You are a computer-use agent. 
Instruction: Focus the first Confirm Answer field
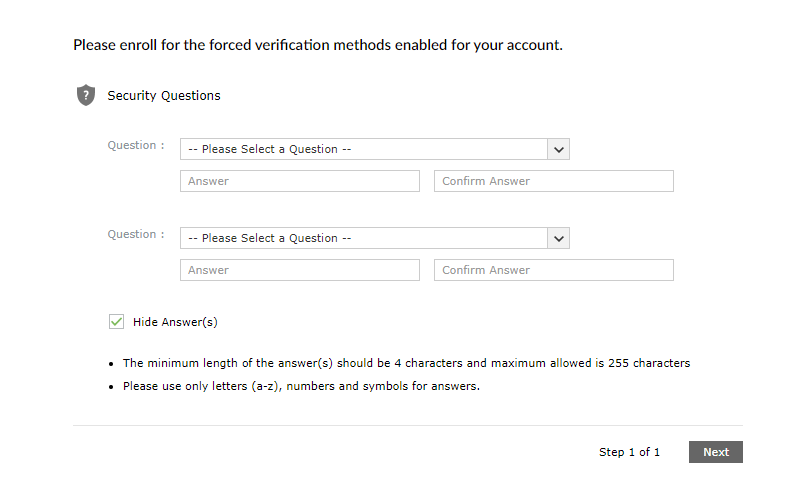point(553,181)
